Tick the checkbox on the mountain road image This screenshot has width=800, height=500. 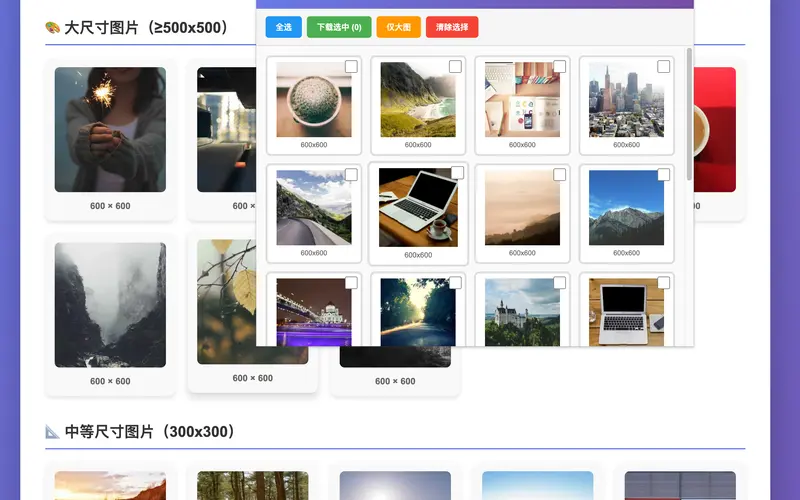point(351,175)
